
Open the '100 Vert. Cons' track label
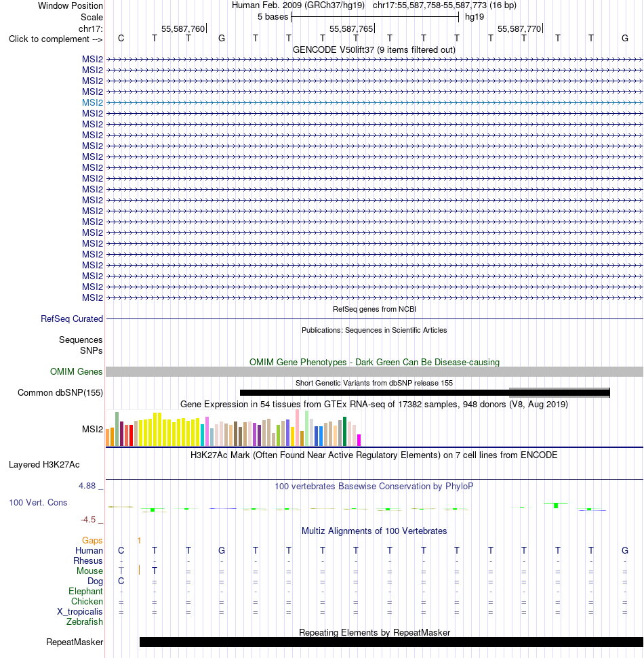(38, 502)
